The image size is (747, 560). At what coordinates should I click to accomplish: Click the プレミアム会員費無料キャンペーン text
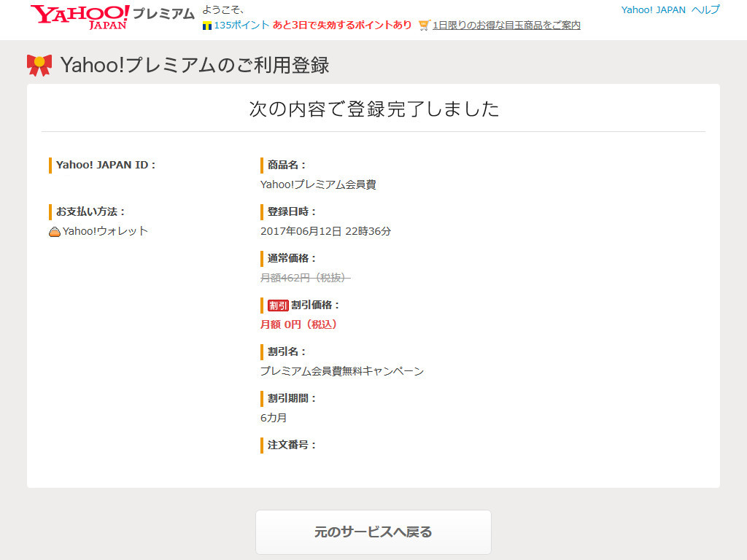tap(342, 371)
